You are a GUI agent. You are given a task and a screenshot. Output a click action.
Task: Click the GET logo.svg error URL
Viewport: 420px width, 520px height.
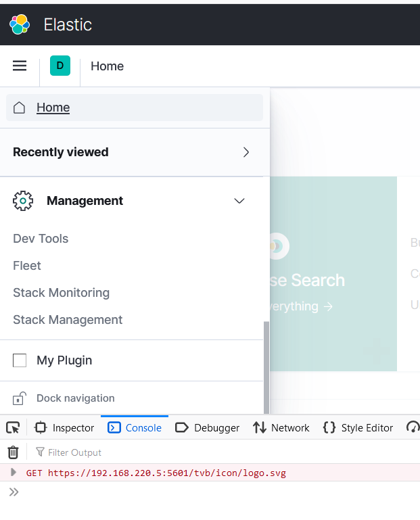point(167,473)
